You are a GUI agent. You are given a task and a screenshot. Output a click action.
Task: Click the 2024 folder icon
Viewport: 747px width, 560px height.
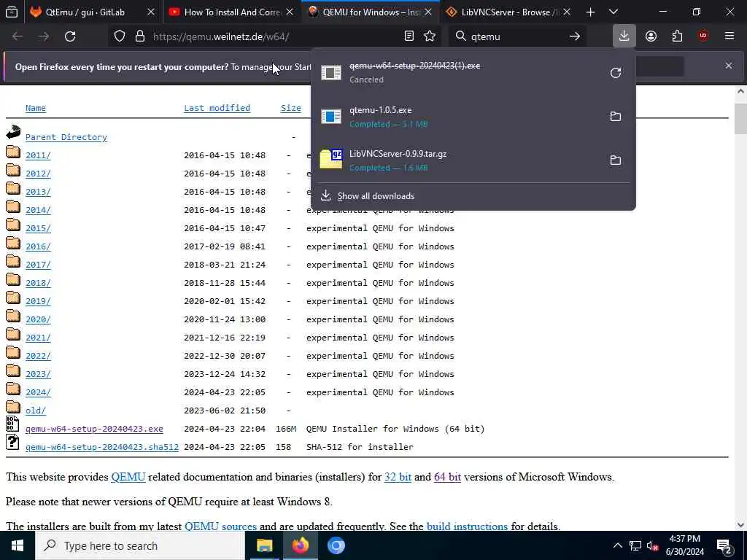(x=13, y=389)
